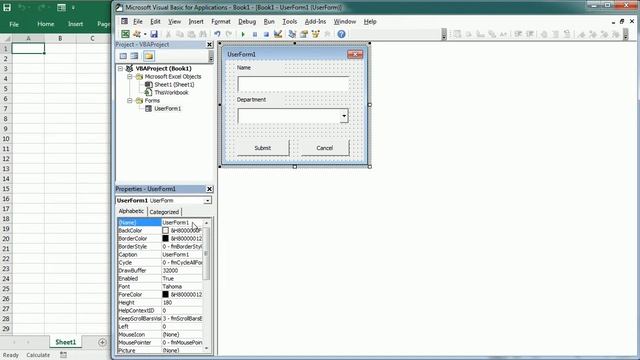Toggle Bookmark flag icon on Edit toolbar
Viewport: 640px width, 360px height.
pyautogui.click(x=582, y=34)
